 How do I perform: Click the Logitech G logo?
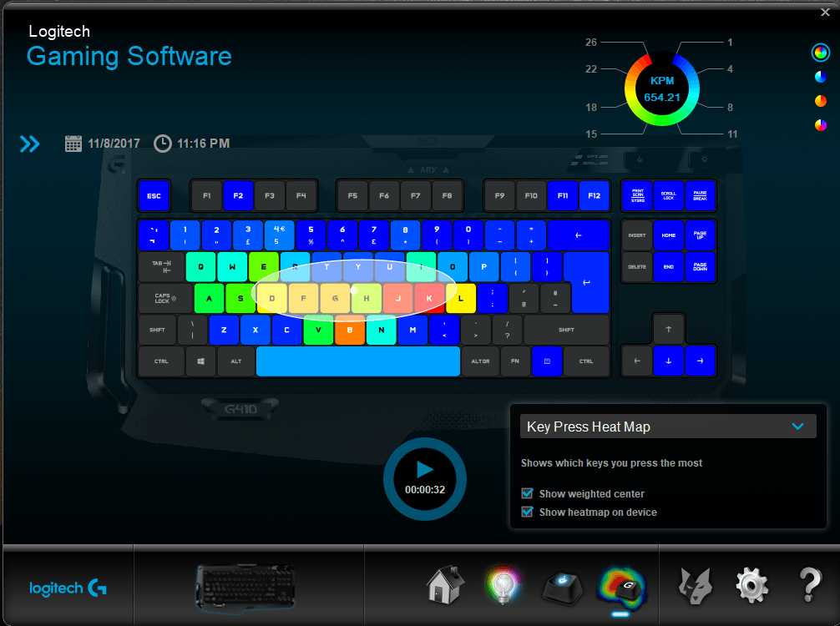(68, 588)
